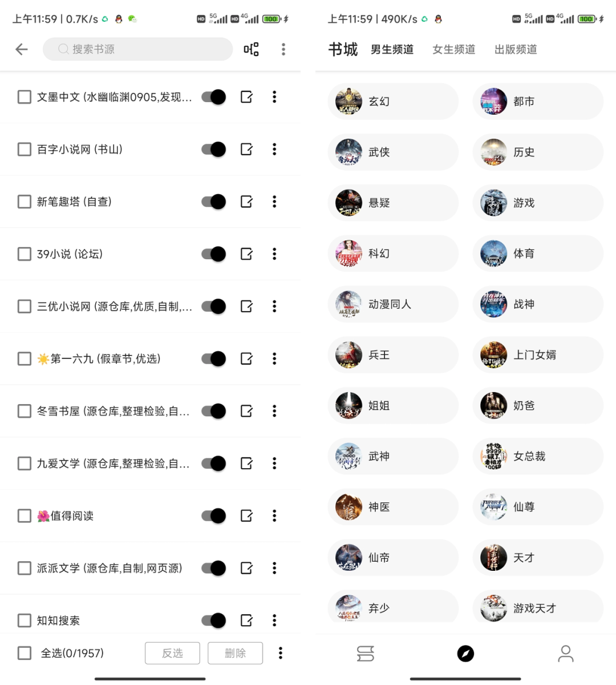Switch to the 女生频道 tab

[454, 50]
